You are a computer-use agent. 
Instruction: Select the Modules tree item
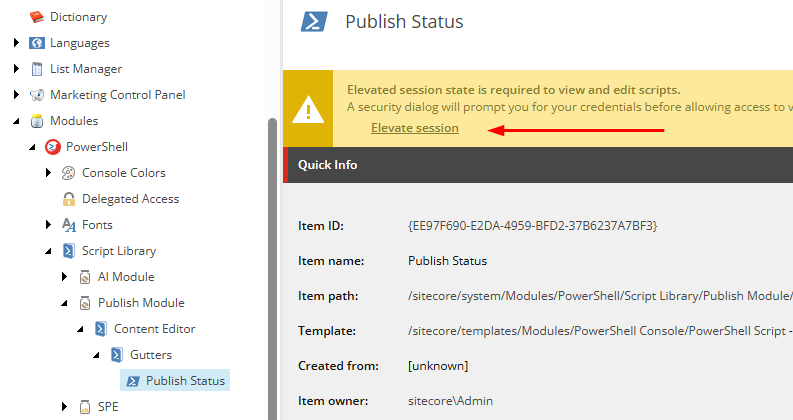(74, 121)
